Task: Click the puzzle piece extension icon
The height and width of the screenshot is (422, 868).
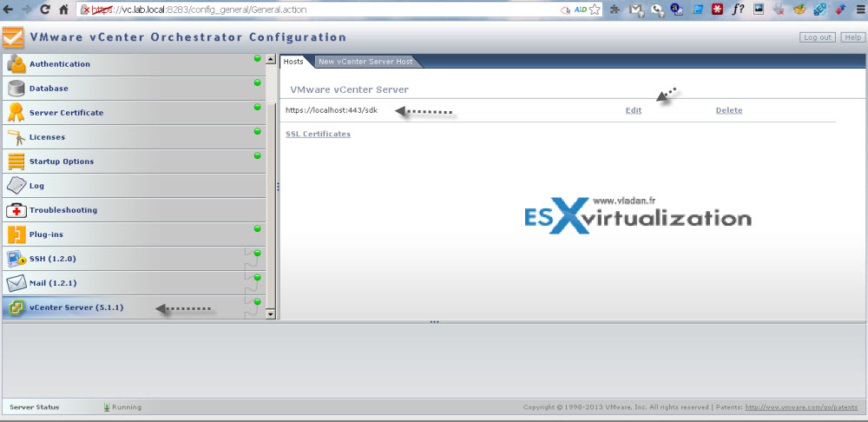Action: click(615, 10)
